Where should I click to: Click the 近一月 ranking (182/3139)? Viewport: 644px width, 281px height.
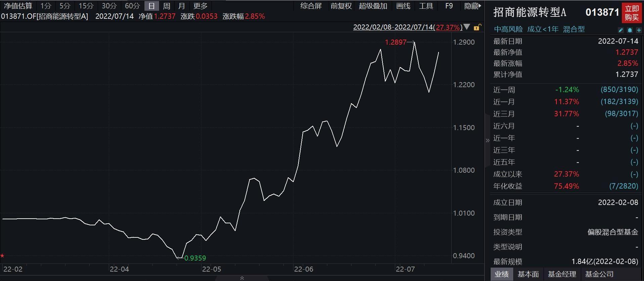coord(619,102)
